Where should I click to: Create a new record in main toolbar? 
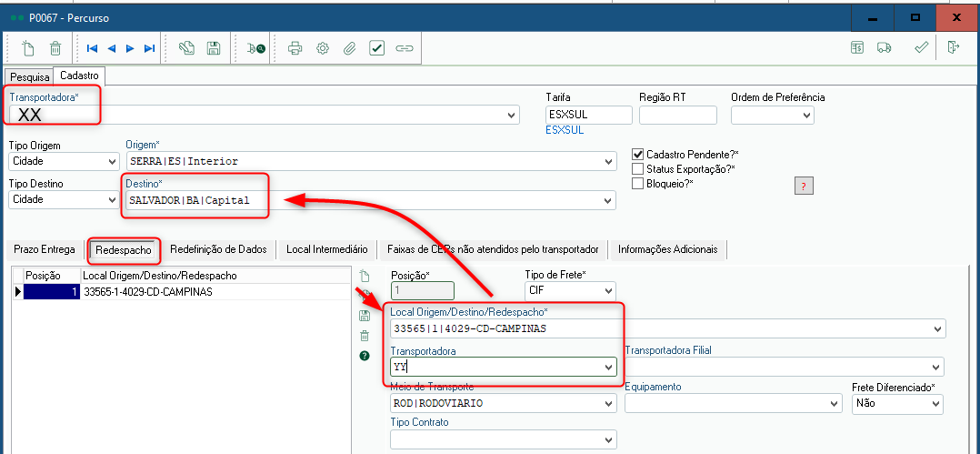(27, 48)
